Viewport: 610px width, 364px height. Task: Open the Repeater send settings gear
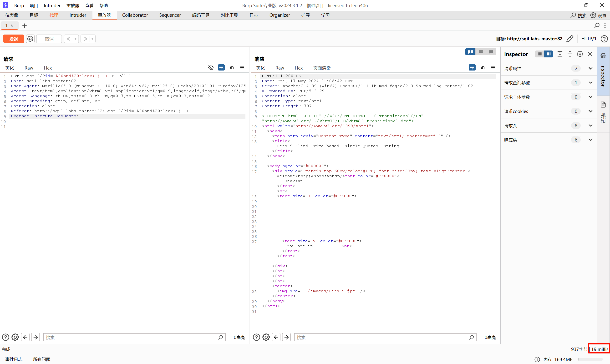(30, 39)
